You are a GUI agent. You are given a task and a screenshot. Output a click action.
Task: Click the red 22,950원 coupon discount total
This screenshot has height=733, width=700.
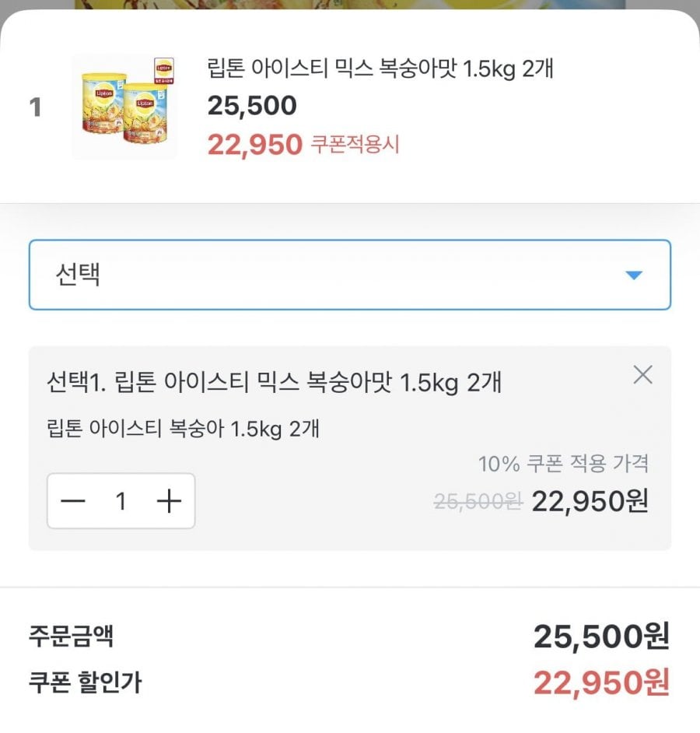click(x=600, y=683)
